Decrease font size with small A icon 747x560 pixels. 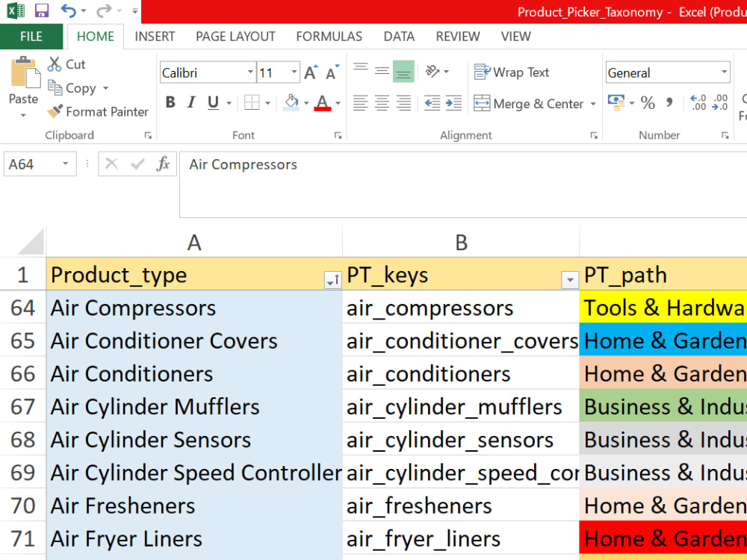click(x=332, y=72)
